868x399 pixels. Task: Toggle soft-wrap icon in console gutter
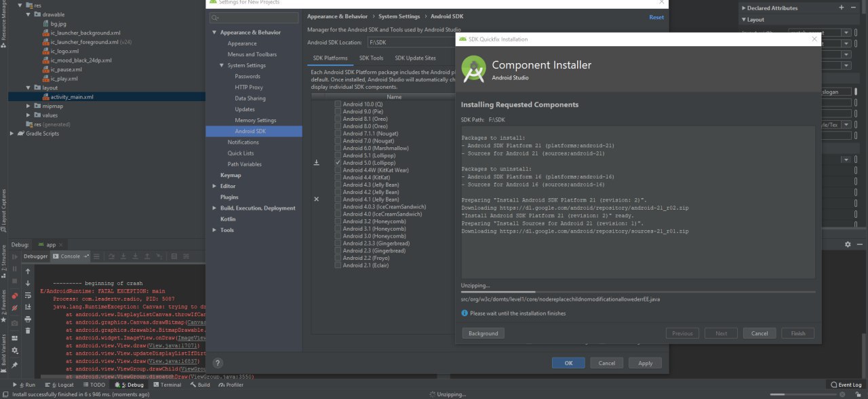[28, 295]
